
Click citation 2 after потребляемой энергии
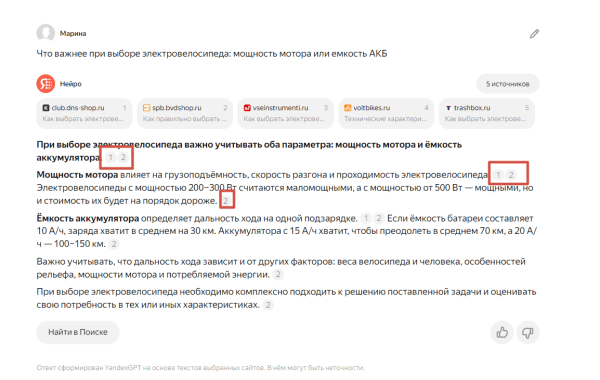[x=278, y=274]
